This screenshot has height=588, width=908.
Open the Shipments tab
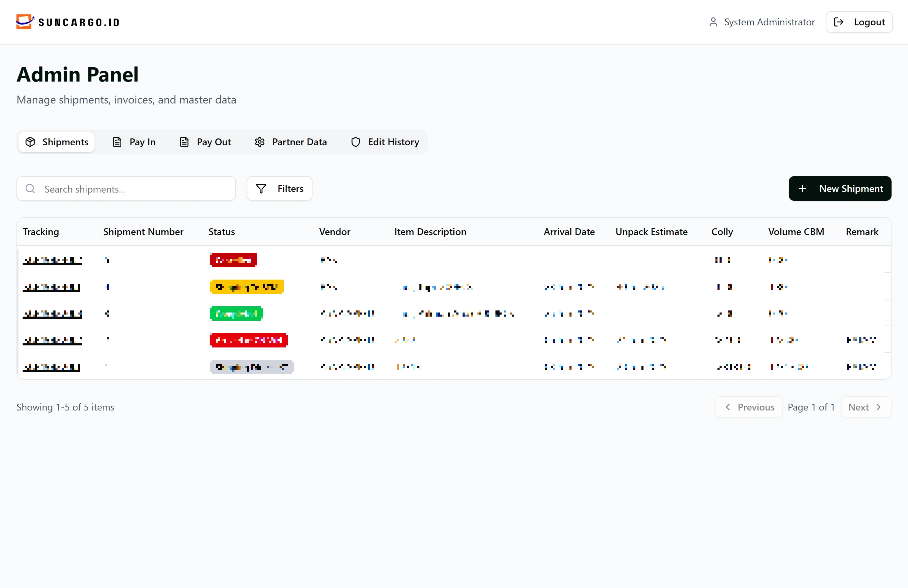(x=57, y=142)
